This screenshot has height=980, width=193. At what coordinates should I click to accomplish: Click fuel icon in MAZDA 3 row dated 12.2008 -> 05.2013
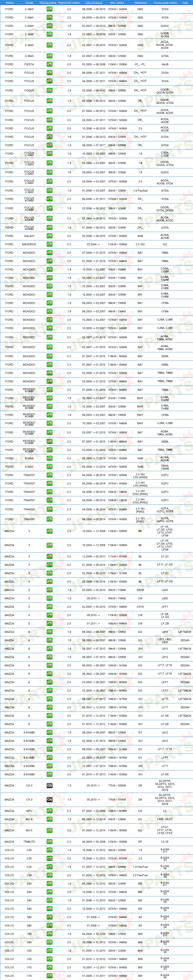click(x=50, y=557)
